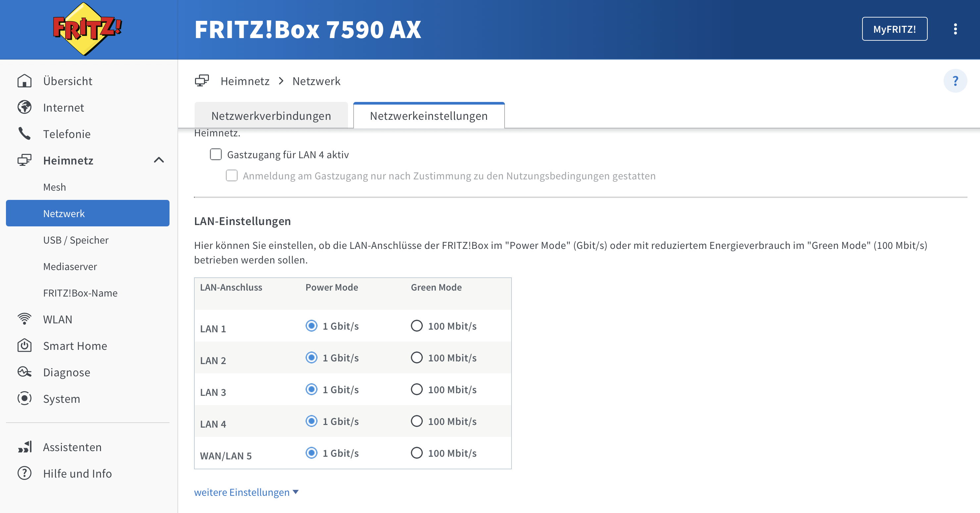980x513 pixels.
Task: Click the Übersicht house icon
Action: (x=24, y=81)
